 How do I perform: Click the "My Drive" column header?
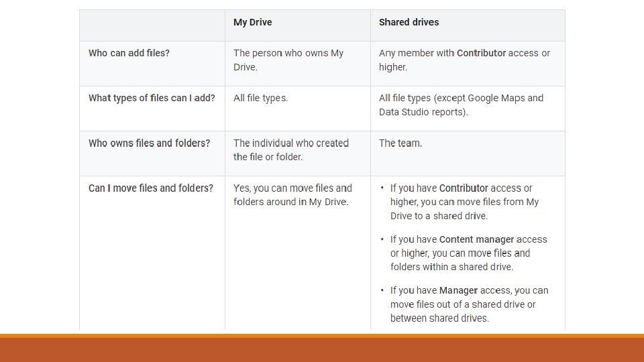pos(253,22)
